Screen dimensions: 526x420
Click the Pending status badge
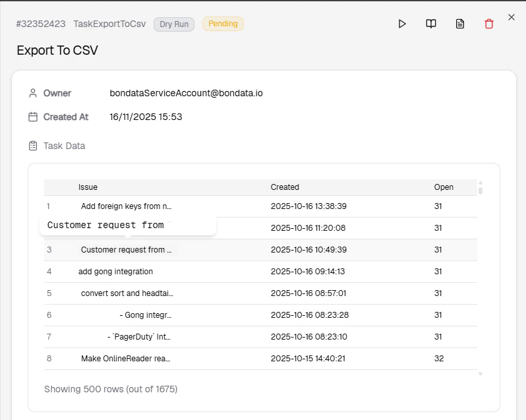point(223,24)
